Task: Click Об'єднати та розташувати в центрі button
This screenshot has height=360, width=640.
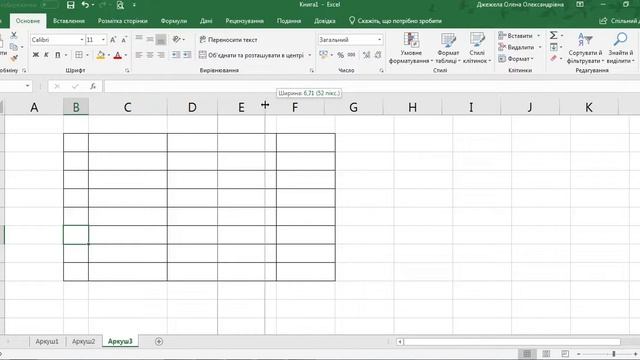Action: [251, 55]
